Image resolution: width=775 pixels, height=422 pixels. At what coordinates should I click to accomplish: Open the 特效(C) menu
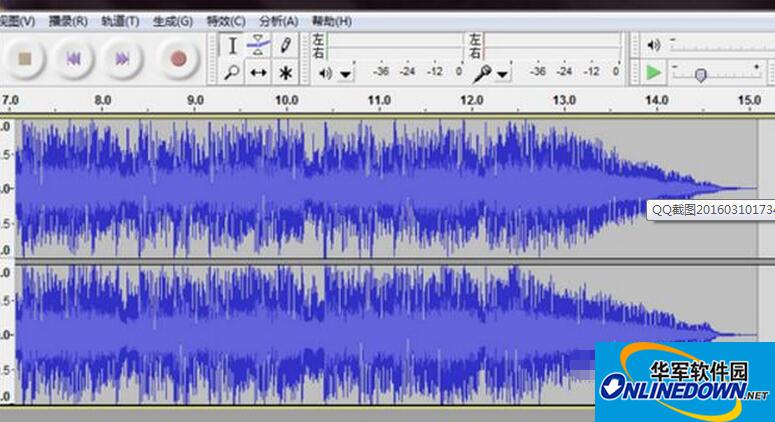(x=226, y=21)
